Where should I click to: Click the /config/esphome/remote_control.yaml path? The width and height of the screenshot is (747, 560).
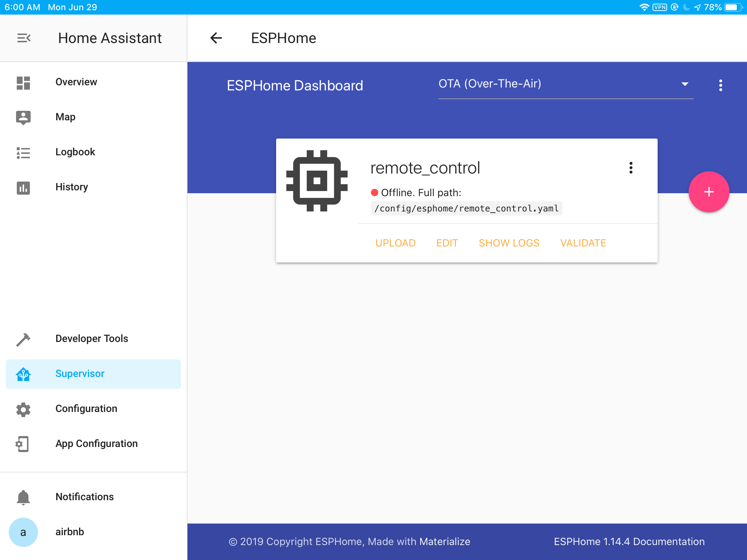click(466, 209)
